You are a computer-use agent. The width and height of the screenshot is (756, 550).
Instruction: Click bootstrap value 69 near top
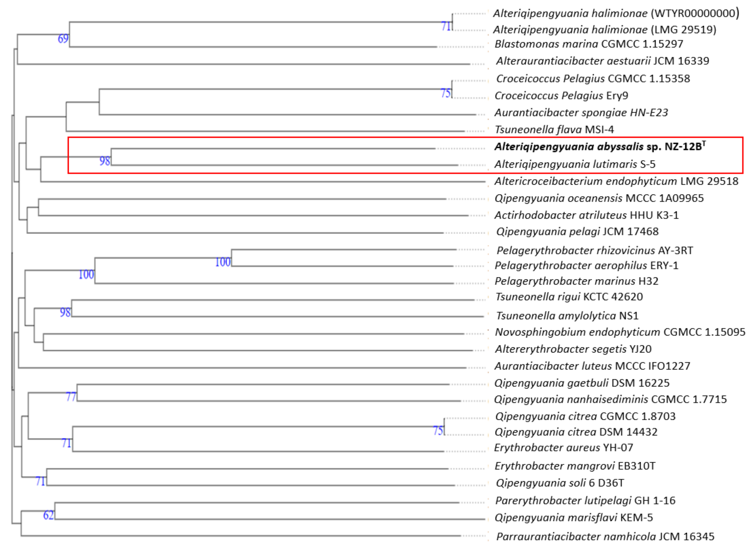click(63, 39)
